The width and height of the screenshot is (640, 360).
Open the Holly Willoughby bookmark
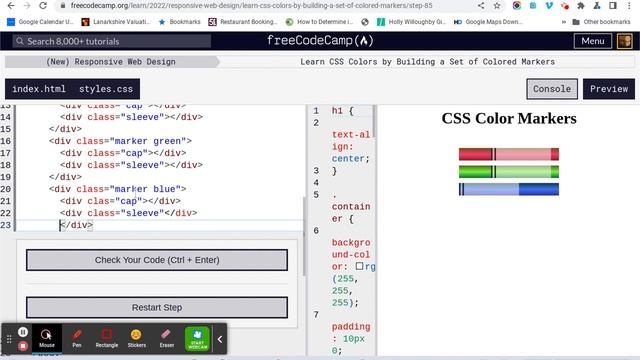(x=411, y=22)
